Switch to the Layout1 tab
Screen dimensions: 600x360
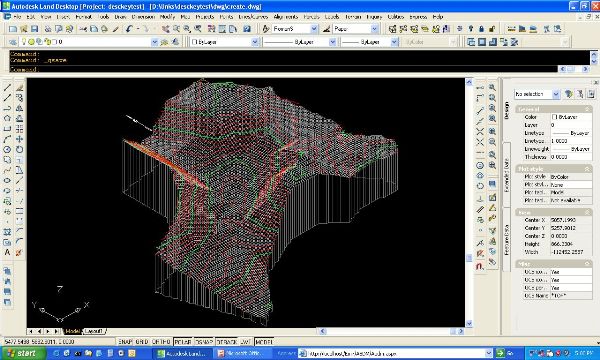[x=94, y=331]
